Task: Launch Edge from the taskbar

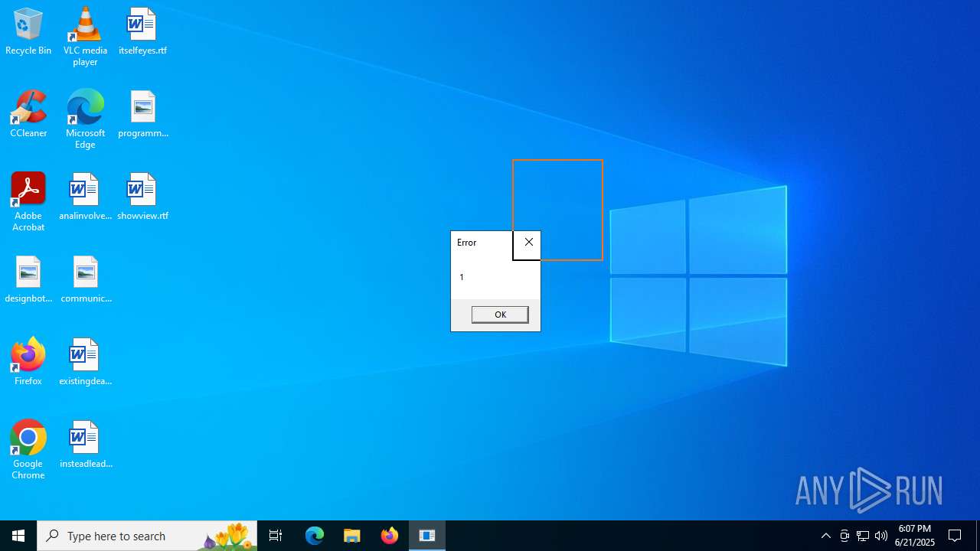Action: (315, 536)
